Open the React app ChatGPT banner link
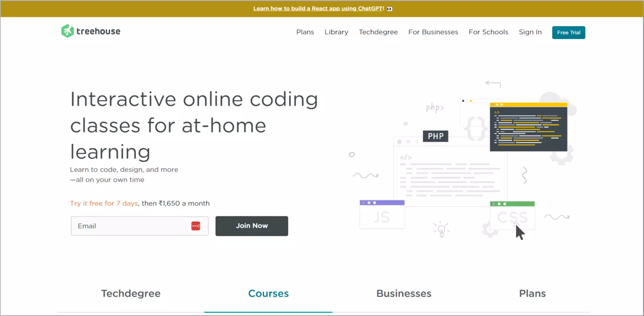 (x=318, y=8)
